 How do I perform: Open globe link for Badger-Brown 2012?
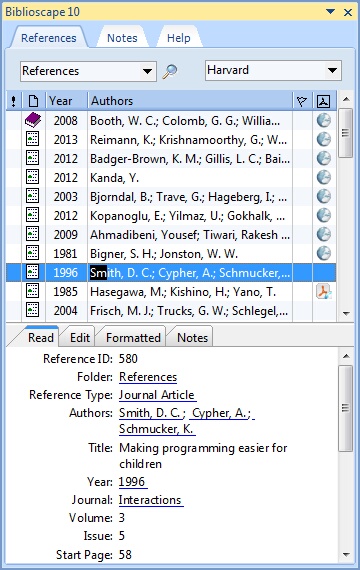pyautogui.click(x=324, y=158)
